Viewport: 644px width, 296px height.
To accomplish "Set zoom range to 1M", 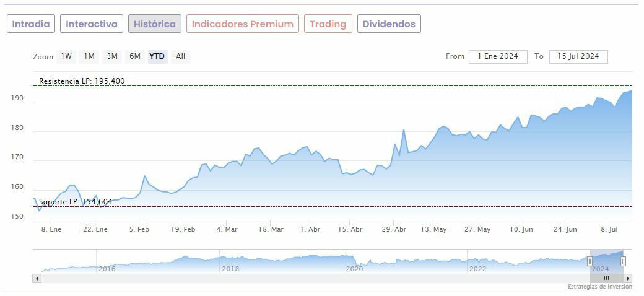I will 89,56.
